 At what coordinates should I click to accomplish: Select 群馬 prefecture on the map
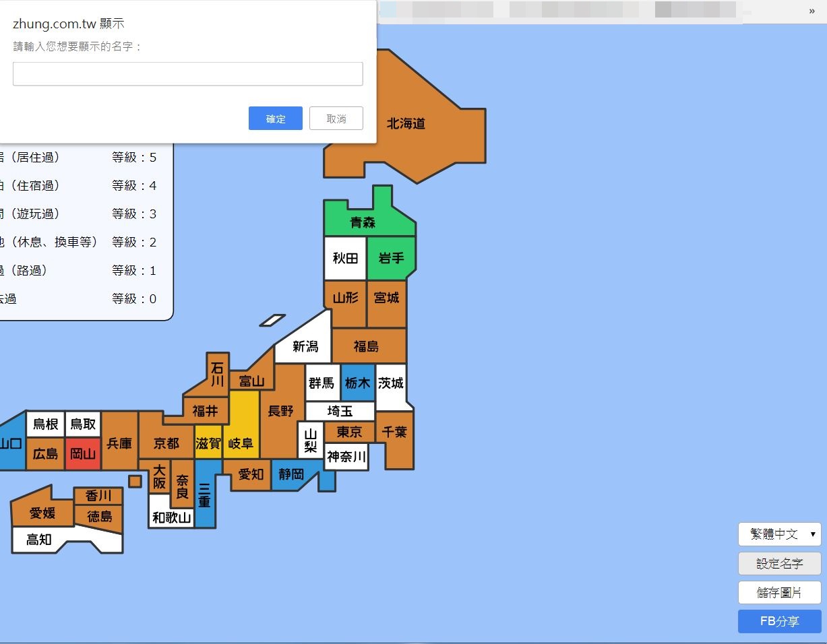point(322,383)
